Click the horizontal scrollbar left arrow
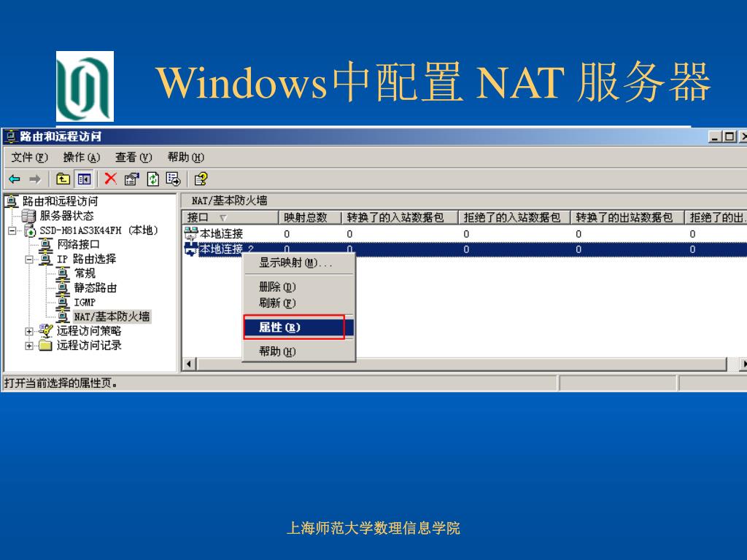This screenshot has height=560, width=747. 189,365
